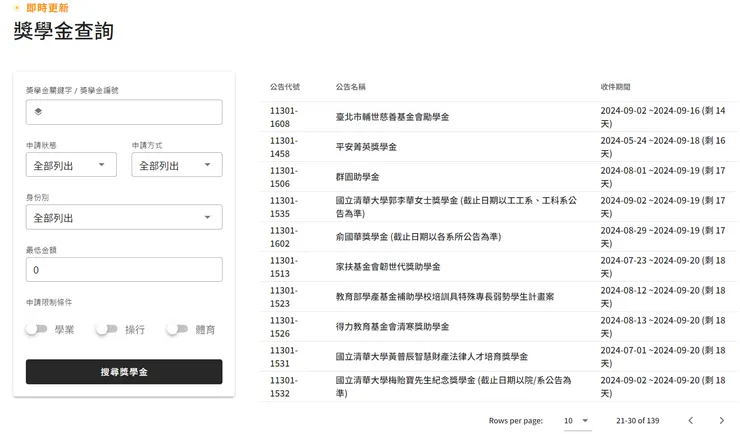This screenshot has height=434, width=740.
Task: Click period 2024-08-29 ~2024-09-19
Action: pyautogui.click(x=663, y=237)
